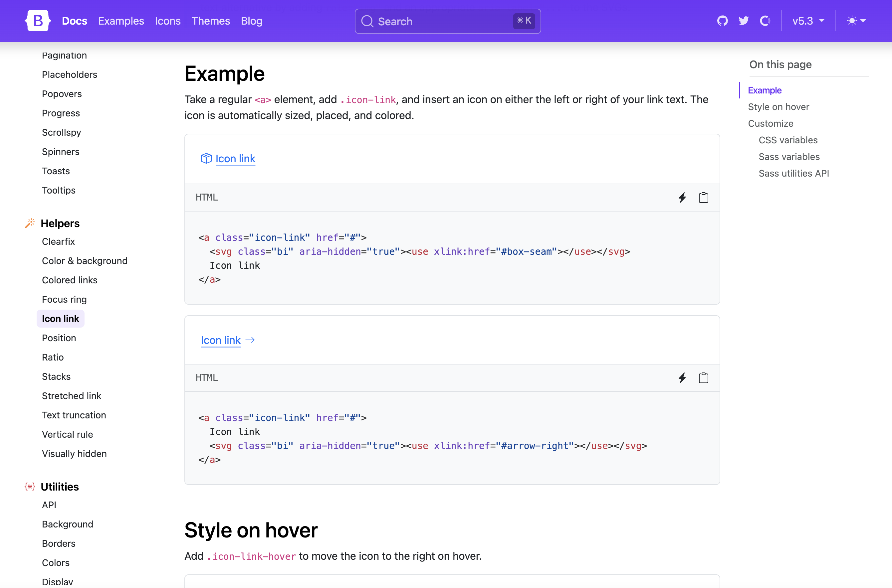Switch to the Icons section in navbar
Viewport: 892px width, 588px height.
pos(168,21)
